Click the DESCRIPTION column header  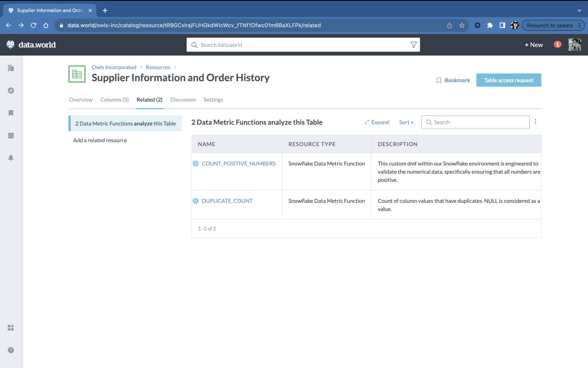(397, 144)
